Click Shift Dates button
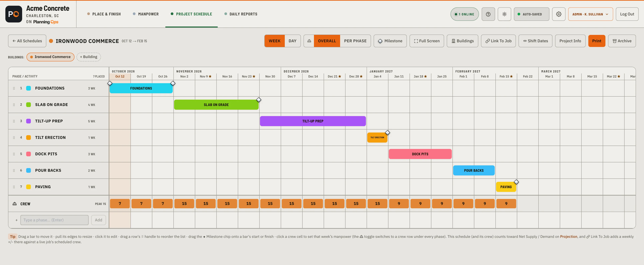This screenshot has height=265, width=644. (x=535, y=41)
